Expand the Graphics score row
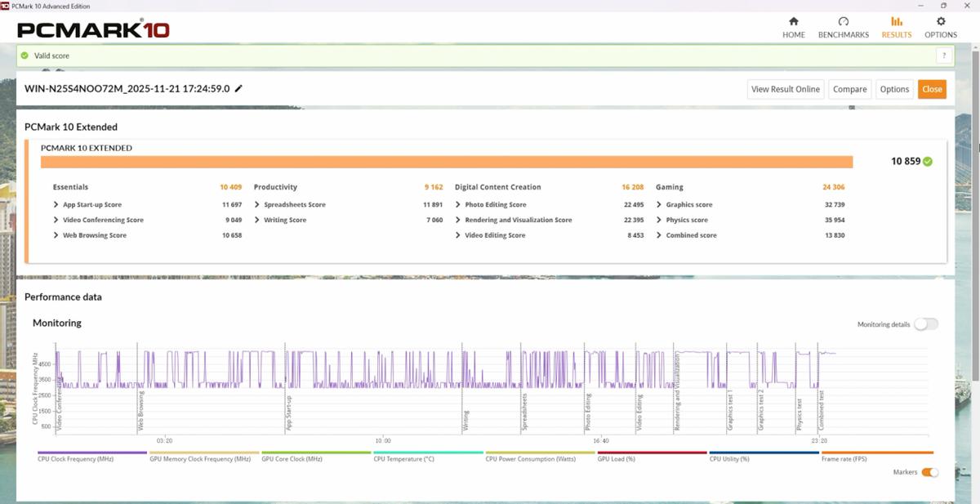Screen dimensions: 980x504 (x=659, y=205)
